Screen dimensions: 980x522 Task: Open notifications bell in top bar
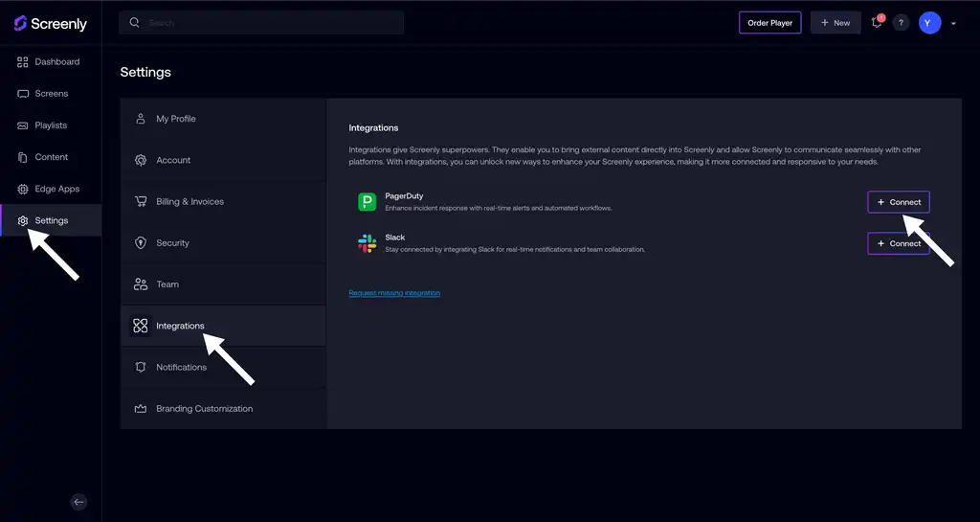(877, 22)
